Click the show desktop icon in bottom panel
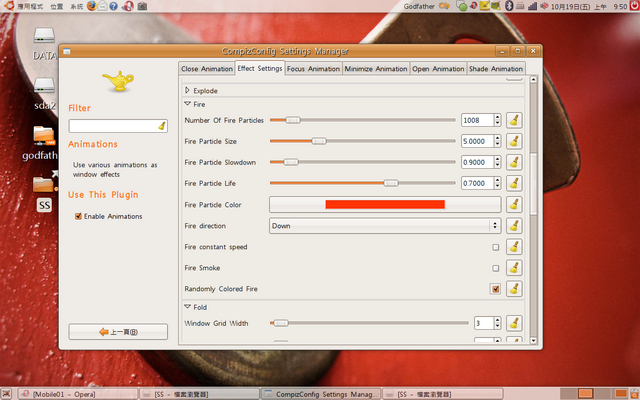Image resolution: width=640 pixels, height=400 pixels. tap(8, 394)
